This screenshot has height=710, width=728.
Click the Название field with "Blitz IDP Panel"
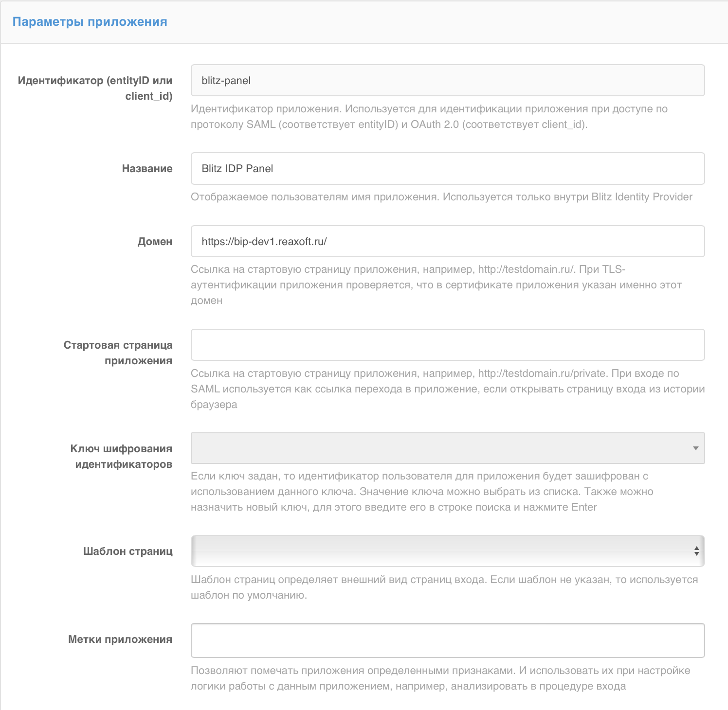[x=448, y=168]
